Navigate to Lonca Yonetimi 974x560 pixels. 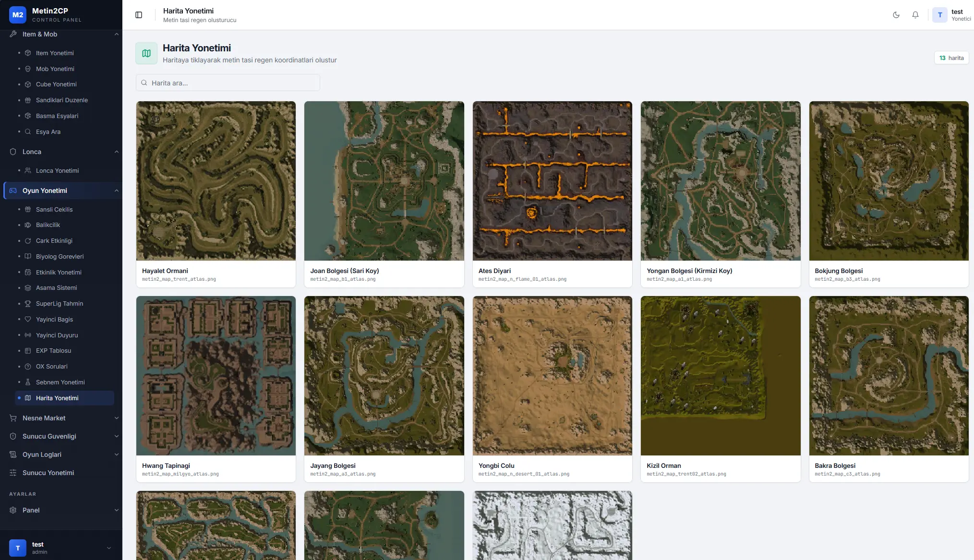coord(65,170)
